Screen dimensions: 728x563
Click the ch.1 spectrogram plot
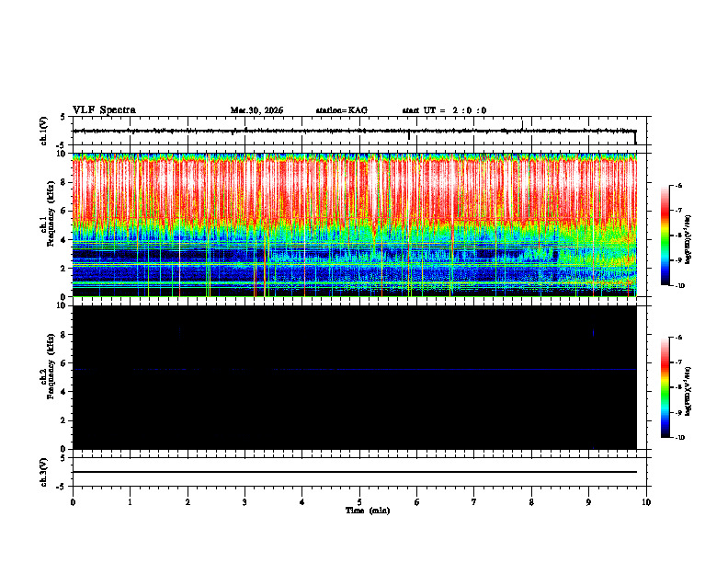pos(355,224)
